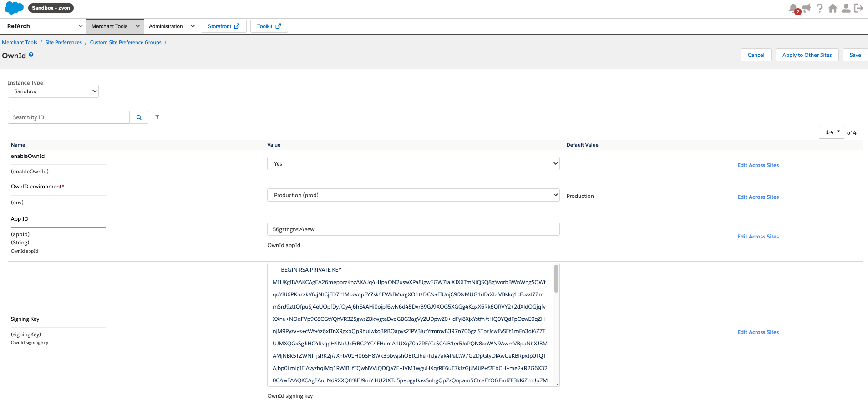This screenshot has width=868, height=405.
Task: Focus the Search by ID field
Action: pyautogui.click(x=69, y=117)
